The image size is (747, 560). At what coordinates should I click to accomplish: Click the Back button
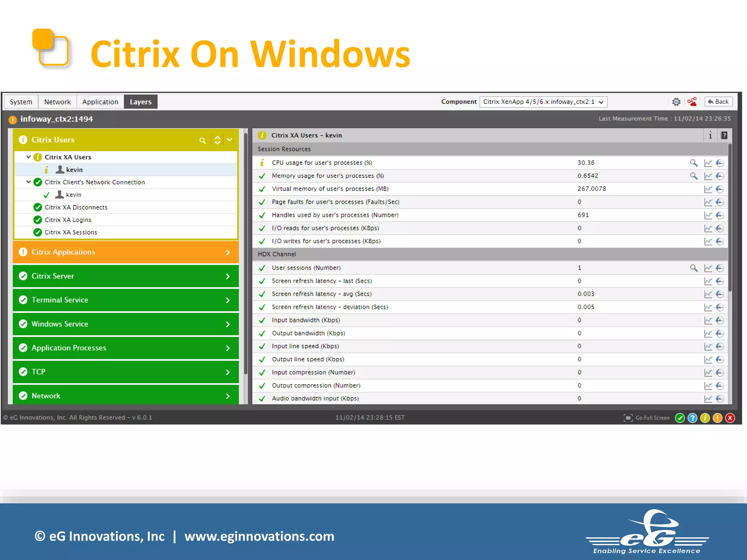718,102
